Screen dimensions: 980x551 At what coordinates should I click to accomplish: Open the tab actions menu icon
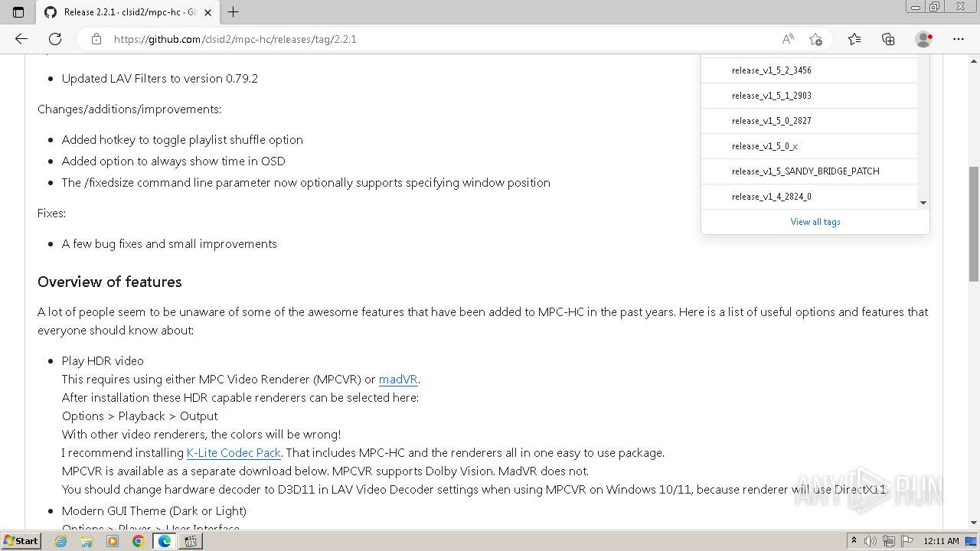(18, 12)
